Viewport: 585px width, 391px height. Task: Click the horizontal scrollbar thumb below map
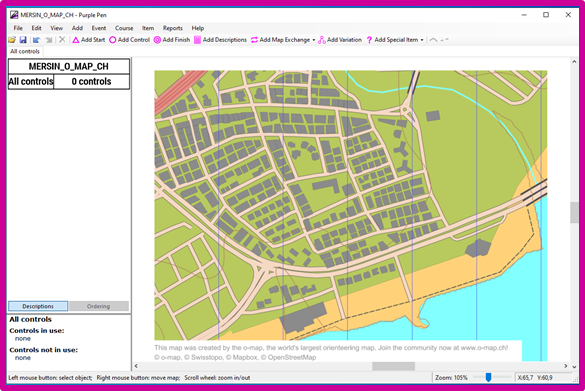pyautogui.click(x=393, y=366)
